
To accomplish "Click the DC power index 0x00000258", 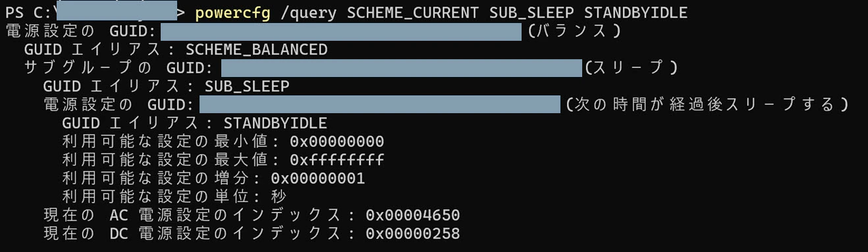I will click(x=413, y=234).
